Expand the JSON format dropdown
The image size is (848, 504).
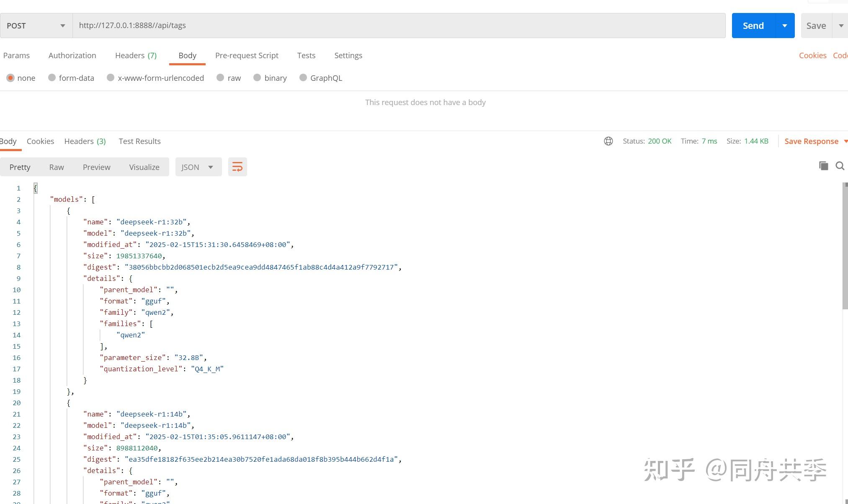click(198, 167)
